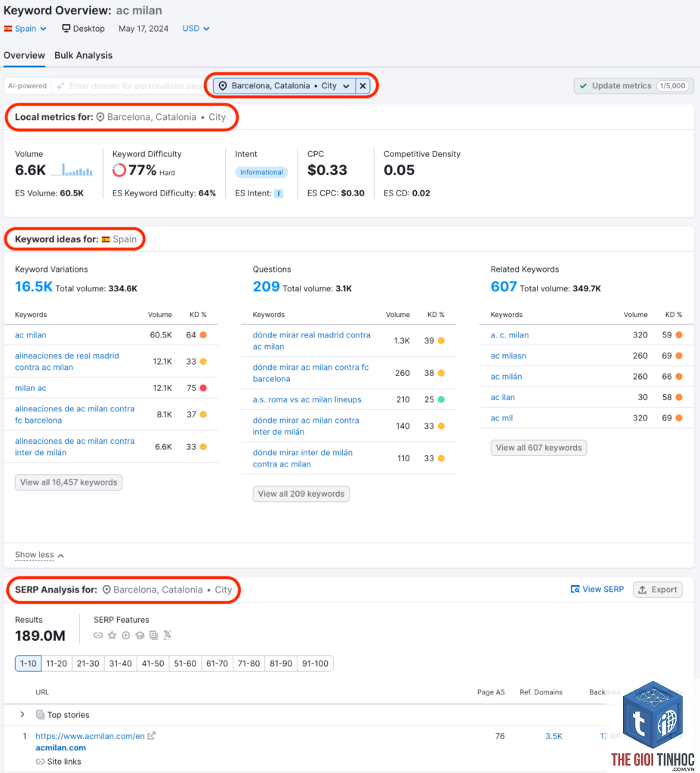Open the 16.5K keyword variations count
Screen dimensions: 700x773
click(33, 287)
